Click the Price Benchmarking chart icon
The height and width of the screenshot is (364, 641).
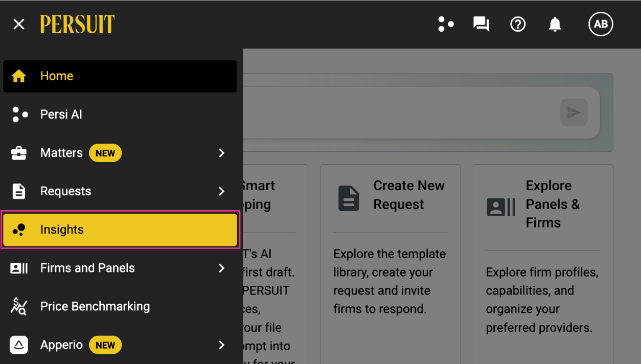pyautogui.click(x=19, y=306)
